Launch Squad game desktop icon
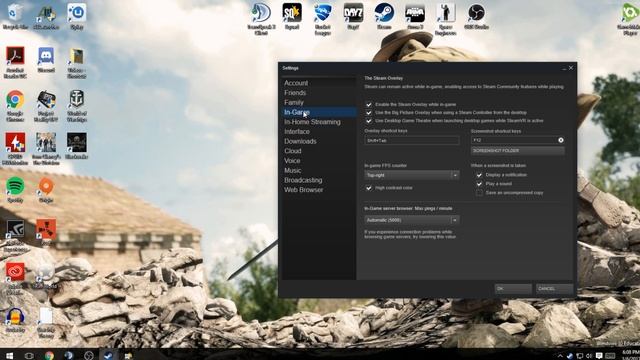Screen dimensions: 640x360 (x=292, y=16)
